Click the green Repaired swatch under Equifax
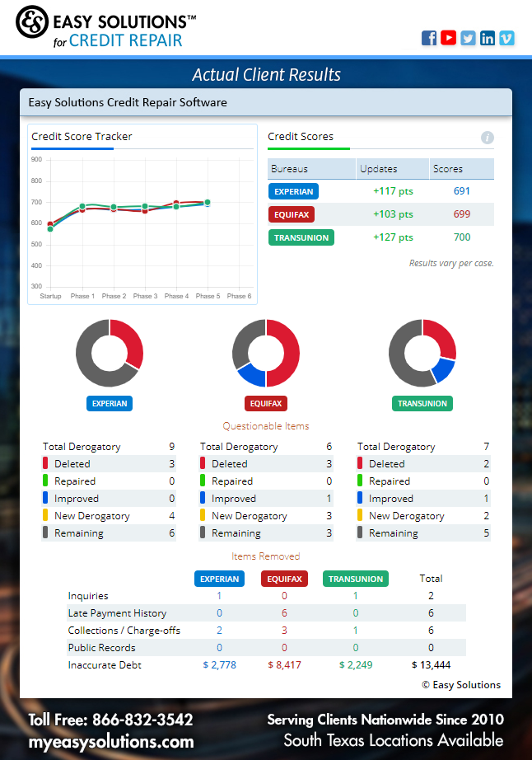532x760 pixels. [203, 481]
